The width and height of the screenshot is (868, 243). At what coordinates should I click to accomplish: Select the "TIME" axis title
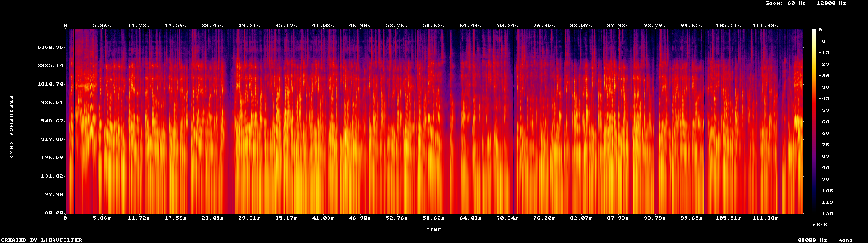434,230
